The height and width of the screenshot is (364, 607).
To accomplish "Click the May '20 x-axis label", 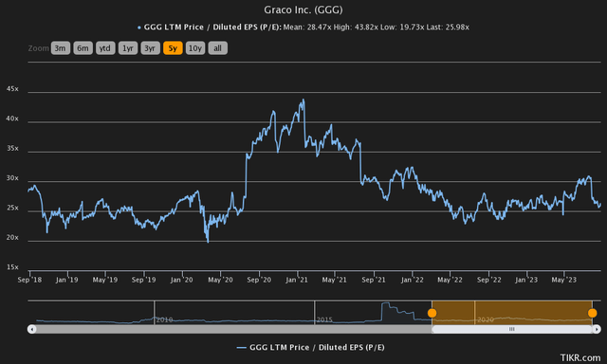I will (x=220, y=280).
